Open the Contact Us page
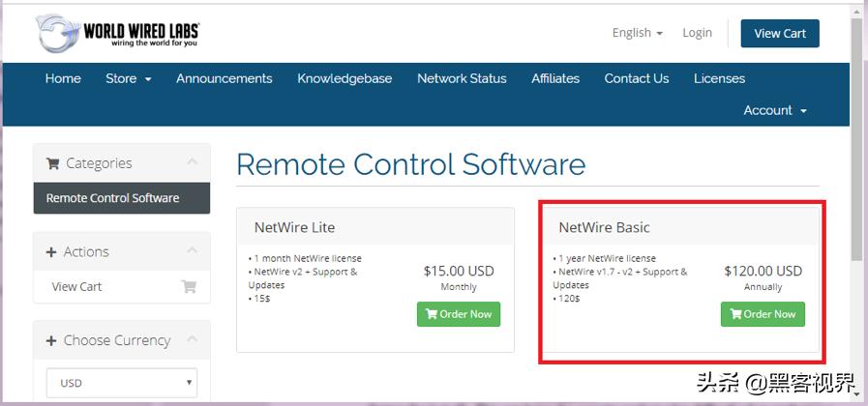The width and height of the screenshot is (868, 406). [x=637, y=78]
